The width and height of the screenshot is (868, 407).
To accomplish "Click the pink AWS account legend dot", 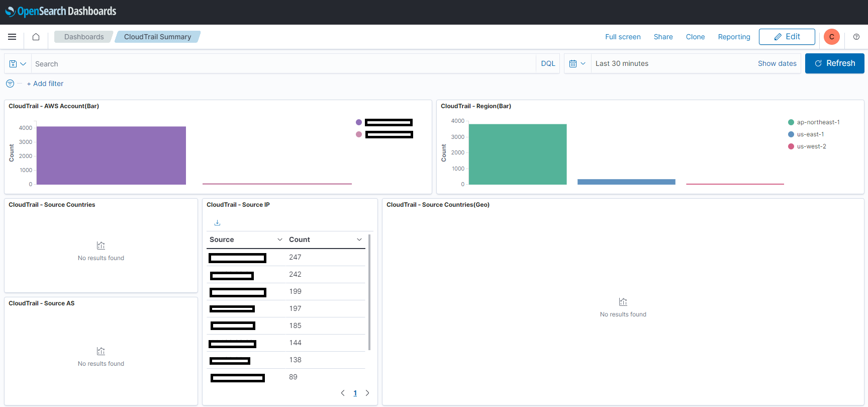I will pos(359,134).
